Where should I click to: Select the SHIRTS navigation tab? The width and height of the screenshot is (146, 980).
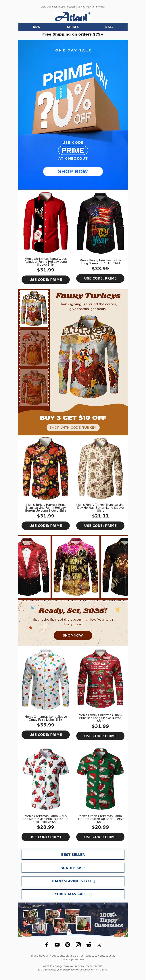(73, 27)
